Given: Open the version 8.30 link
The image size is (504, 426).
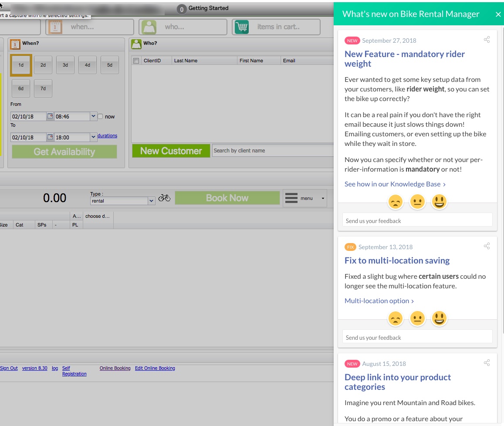Looking at the screenshot, I should point(35,368).
